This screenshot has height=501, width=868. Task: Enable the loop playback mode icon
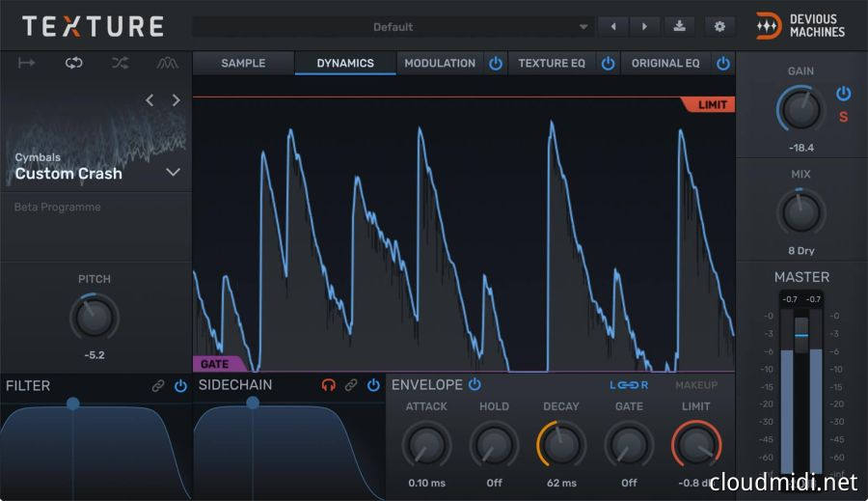[x=73, y=63]
